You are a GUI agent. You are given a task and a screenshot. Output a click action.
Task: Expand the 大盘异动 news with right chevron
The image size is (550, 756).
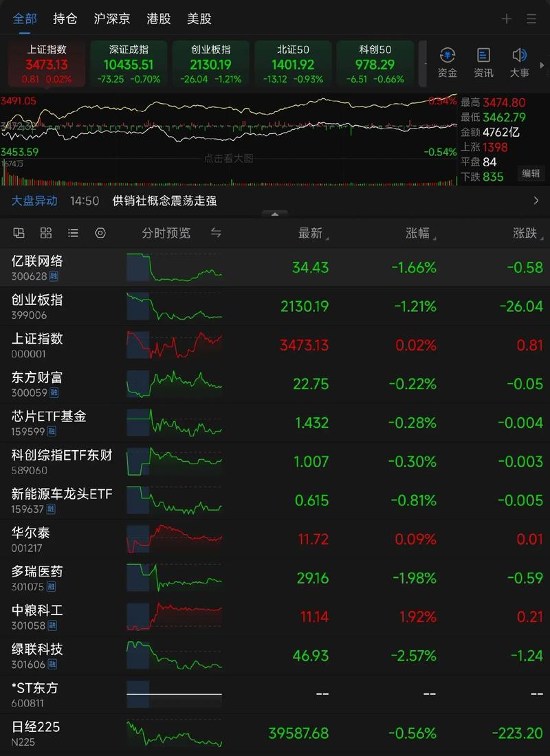[x=536, y=201]
